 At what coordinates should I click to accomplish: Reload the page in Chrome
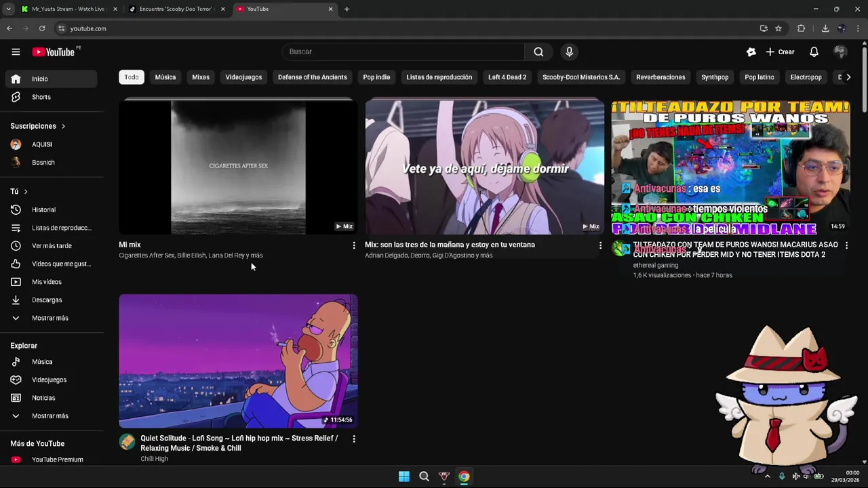point(42,28)
